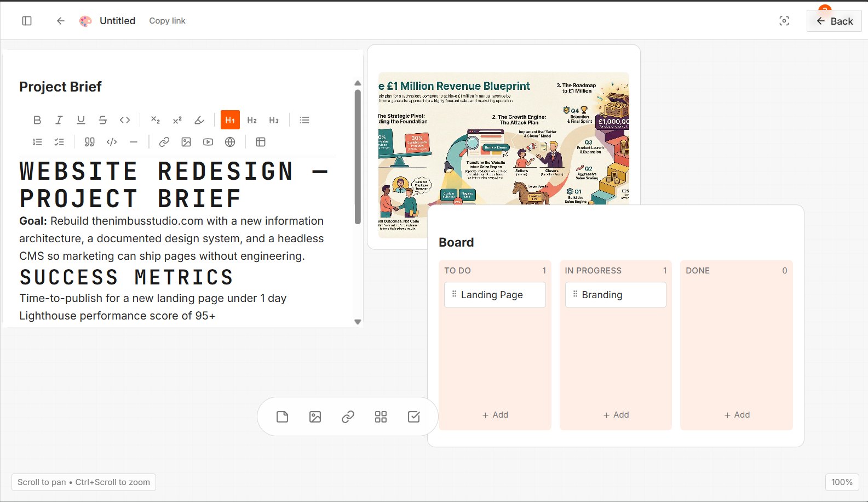Insert an image in the editor

[186, 142]
